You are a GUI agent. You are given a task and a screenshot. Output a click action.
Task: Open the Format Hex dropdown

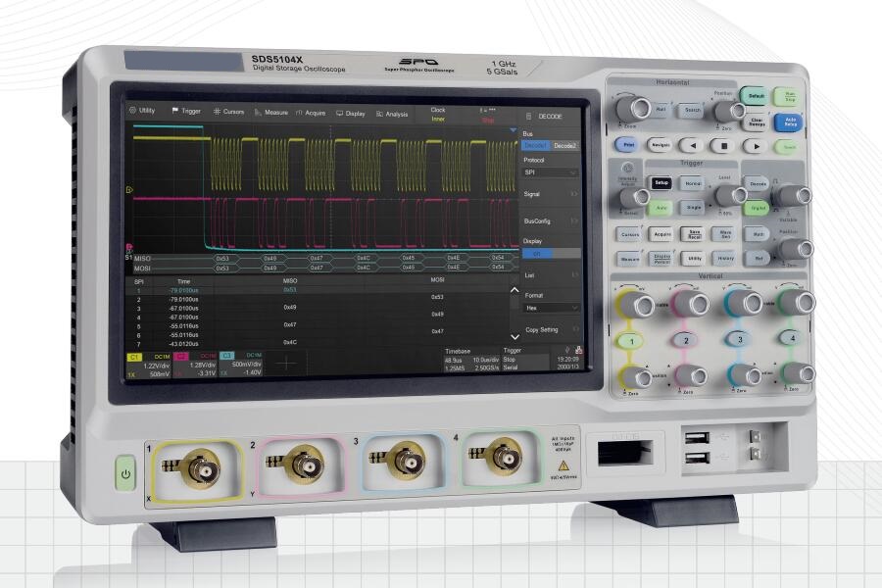tap(550, 308)
